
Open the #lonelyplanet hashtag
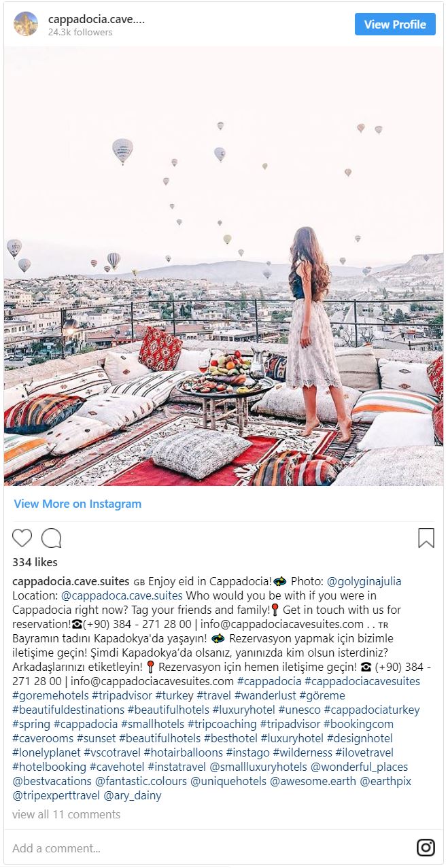point(46,752)
